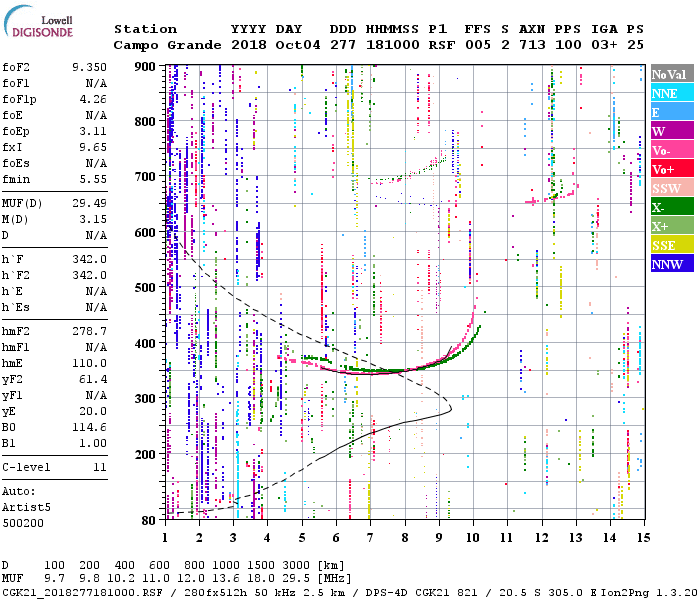Click the hmF2 value 278.7
This screenshot has height=600, width=700.
pyautogui.click(x=89, y=331)
